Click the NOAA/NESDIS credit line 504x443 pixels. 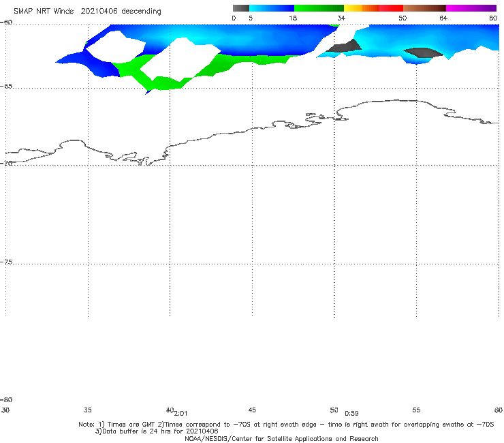coord(281,439)
